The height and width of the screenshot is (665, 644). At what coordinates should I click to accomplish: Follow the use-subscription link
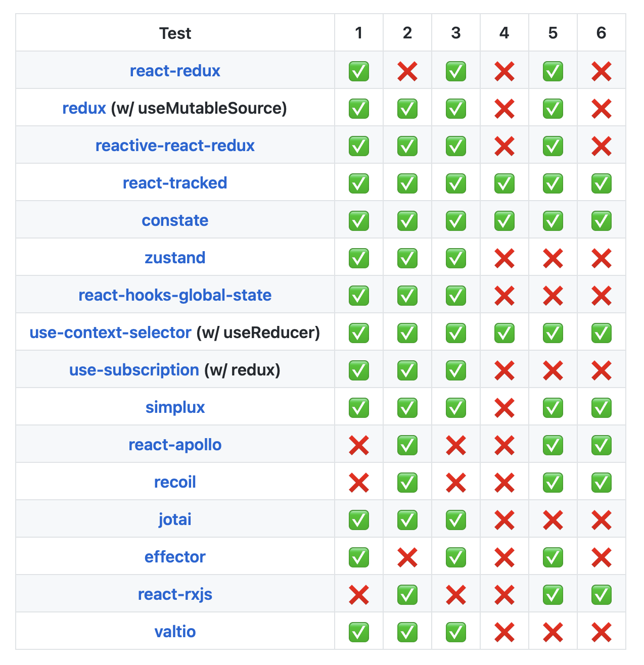pyautogui.click(x=134, y=370)
